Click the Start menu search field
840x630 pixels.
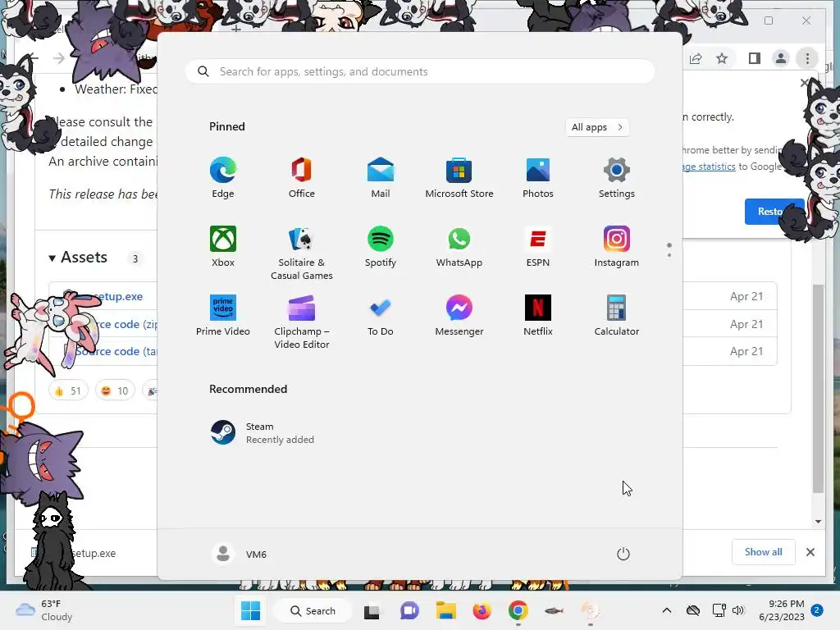click(420, 72)
